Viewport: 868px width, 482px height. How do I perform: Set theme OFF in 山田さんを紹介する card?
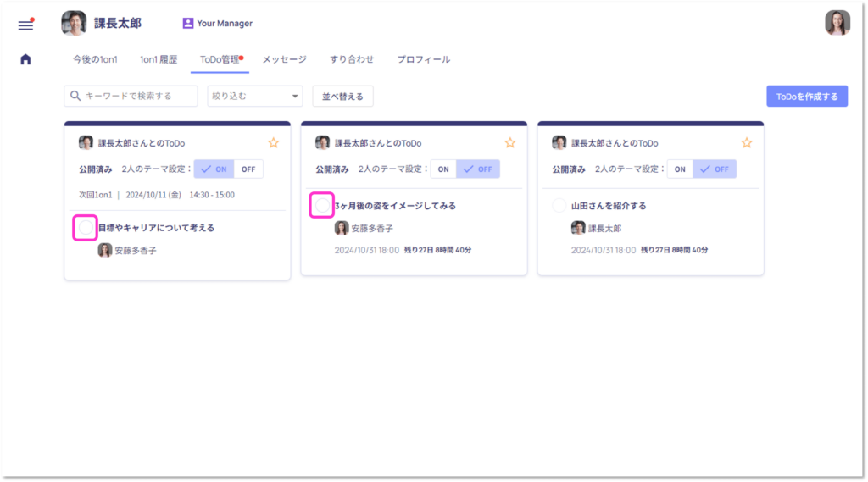click(715, 169)
